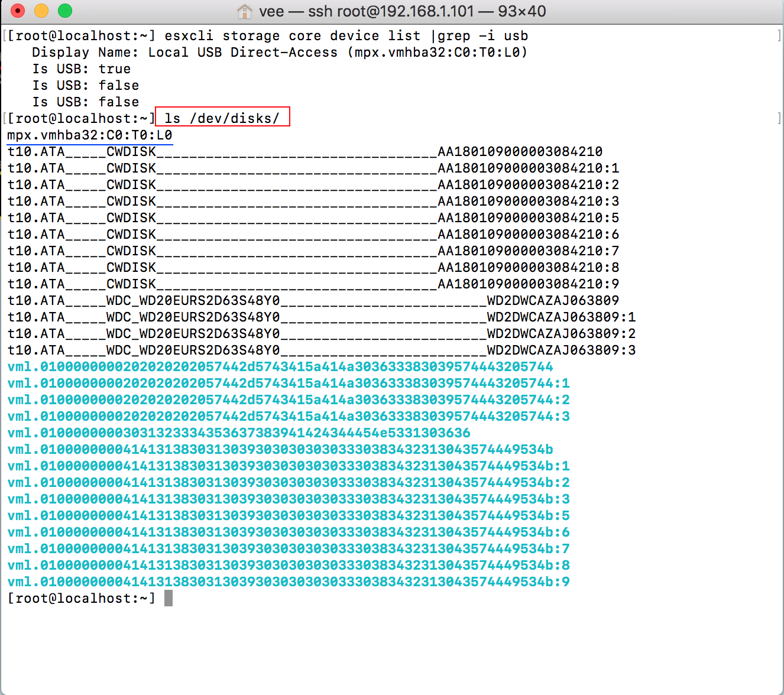The height and width of the screenshot is (695, 784).
Task: Click the cyan vml entry ending in 49534b:5
Action: (289, 516)
